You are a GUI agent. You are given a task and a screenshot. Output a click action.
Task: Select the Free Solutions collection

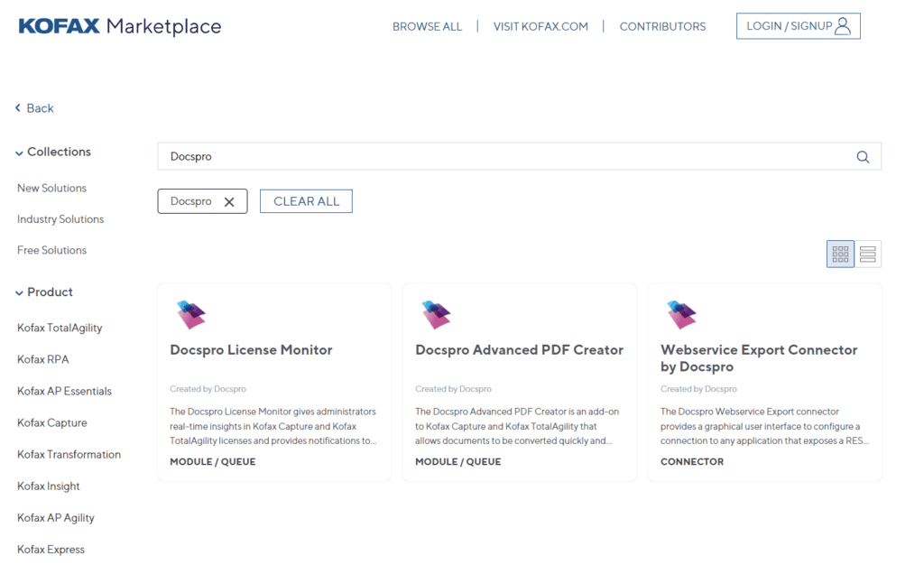[51, 250]
